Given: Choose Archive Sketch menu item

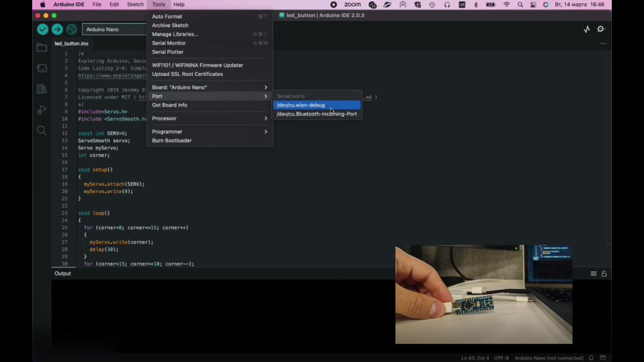Looking at the screenshot, I should [x=210, y=25].
